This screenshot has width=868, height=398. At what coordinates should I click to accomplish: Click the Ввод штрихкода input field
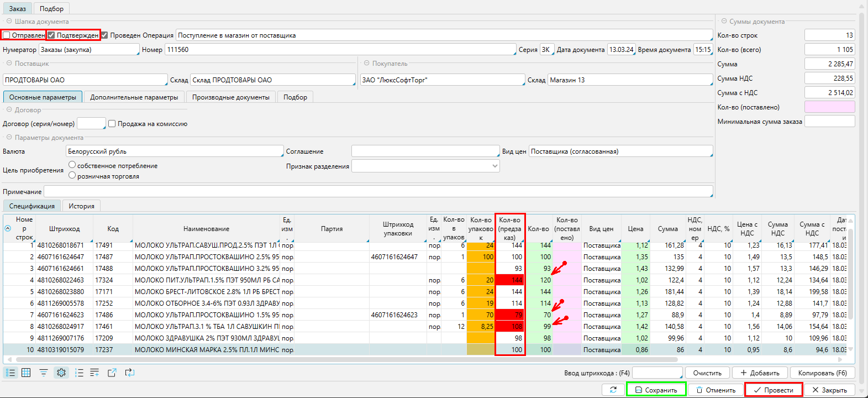657,373
